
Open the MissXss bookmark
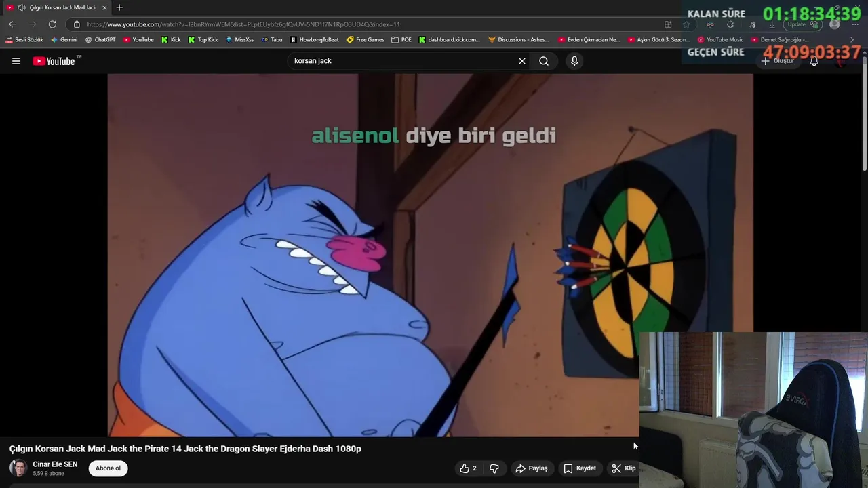point(240,40)
